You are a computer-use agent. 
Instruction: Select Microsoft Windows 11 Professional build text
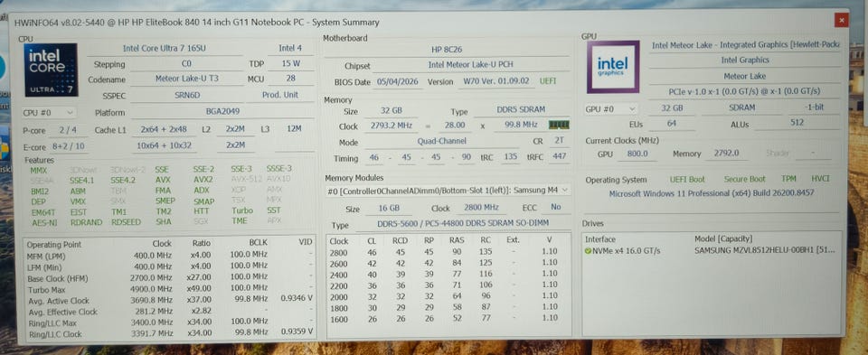pos(712,193)
